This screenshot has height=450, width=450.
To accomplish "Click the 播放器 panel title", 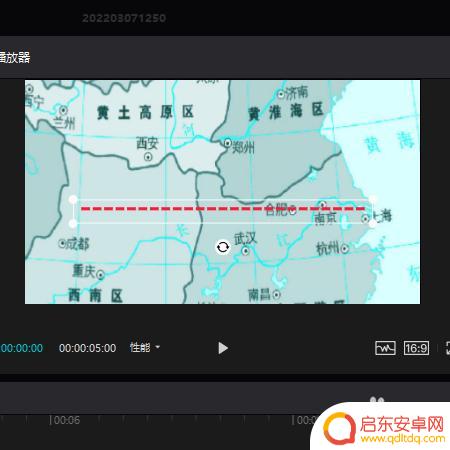I will pyautogui.click(x=15, y=57).
